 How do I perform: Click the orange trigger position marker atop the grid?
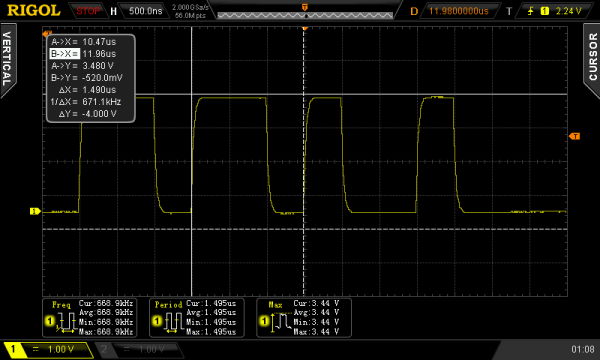[305, 29]
